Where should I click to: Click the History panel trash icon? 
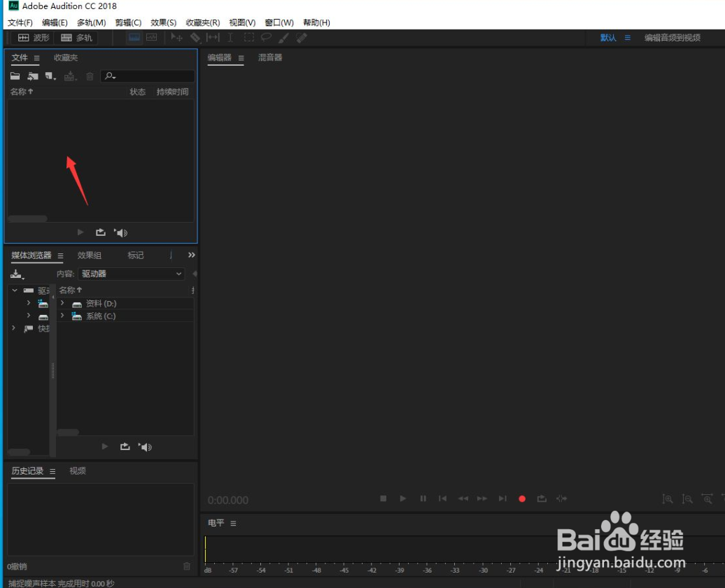click(187, 566)
